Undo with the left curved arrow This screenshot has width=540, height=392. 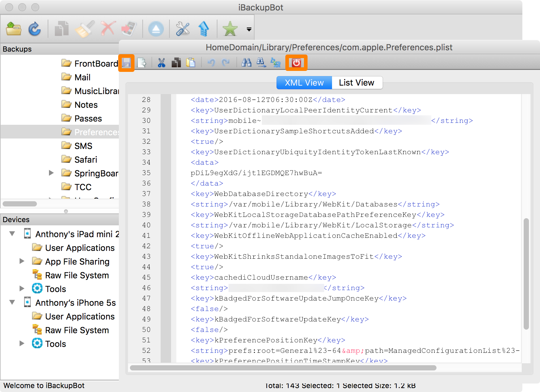click(211, 63)
